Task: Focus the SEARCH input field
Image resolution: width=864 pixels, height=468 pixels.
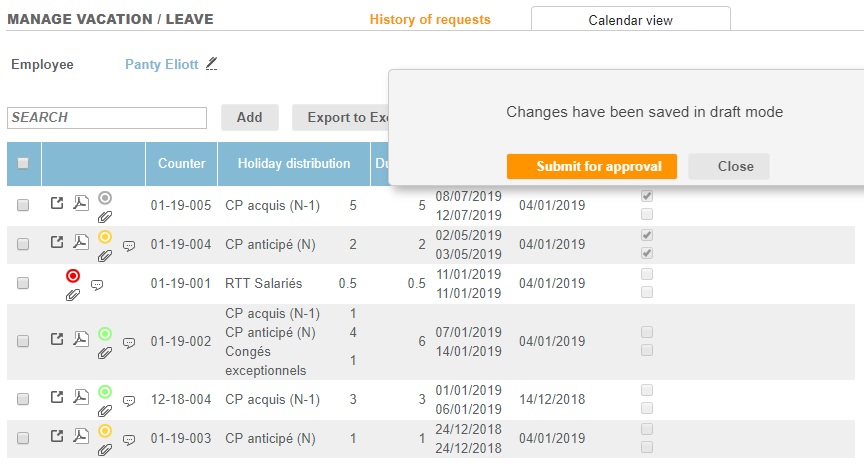Action: [106, 118]
